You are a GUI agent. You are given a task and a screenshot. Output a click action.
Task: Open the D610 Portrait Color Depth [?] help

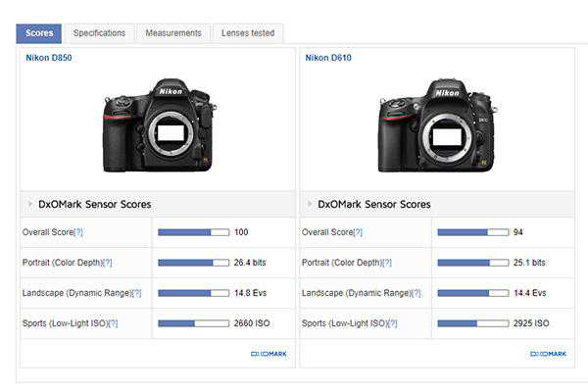386,263
